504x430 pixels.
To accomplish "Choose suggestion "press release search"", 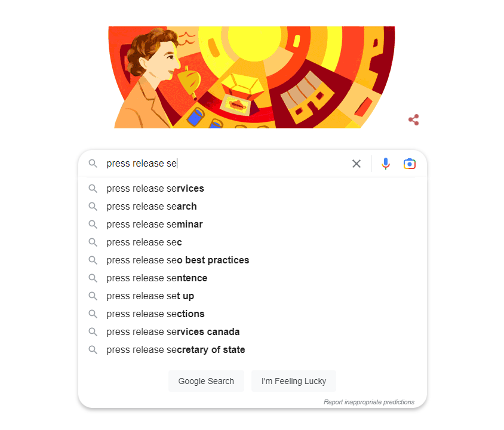I will (152, 207).
